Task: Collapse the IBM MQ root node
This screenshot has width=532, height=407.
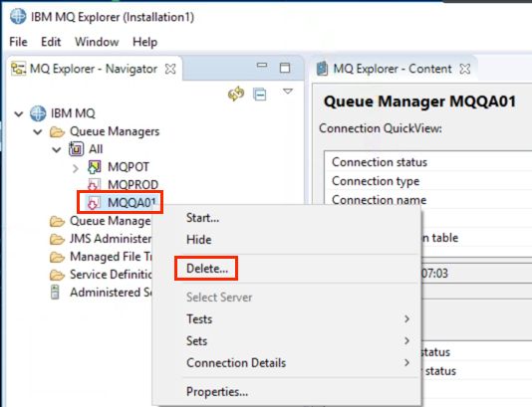Action: point(19,113)
